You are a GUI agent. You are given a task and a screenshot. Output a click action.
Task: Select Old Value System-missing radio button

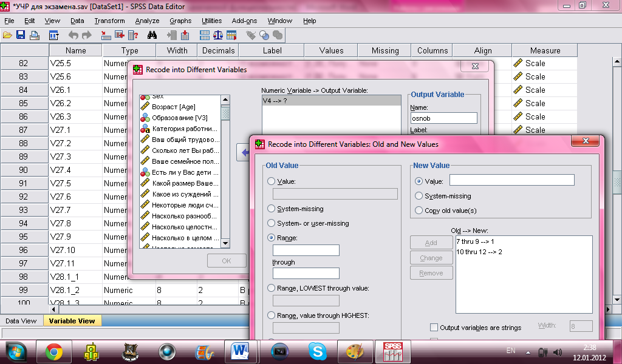[x=272, y=208]
